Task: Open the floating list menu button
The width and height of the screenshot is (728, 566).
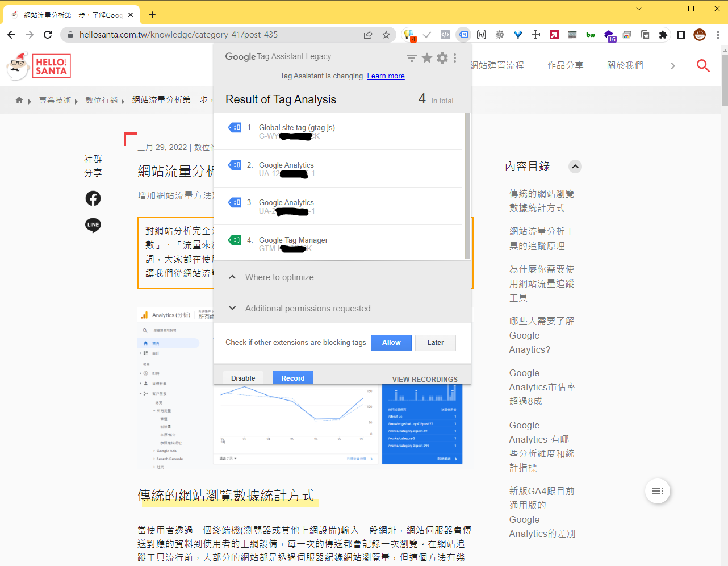Action: click(x=658, y=491)
